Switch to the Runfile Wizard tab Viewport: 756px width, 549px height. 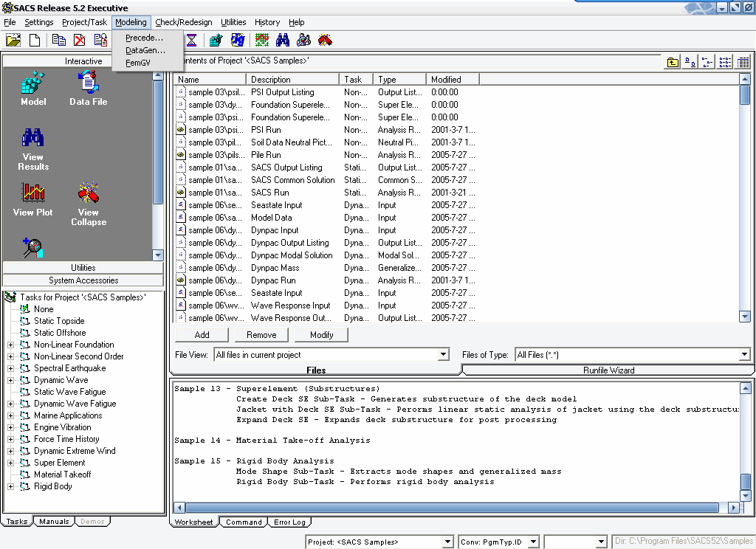(608, 370)
